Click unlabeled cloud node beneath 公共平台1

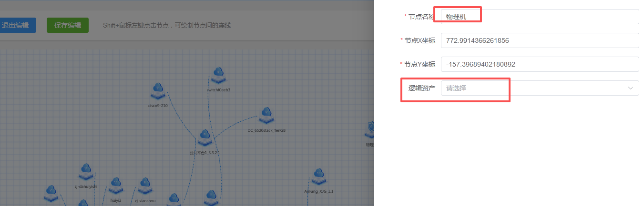[211, 198]
